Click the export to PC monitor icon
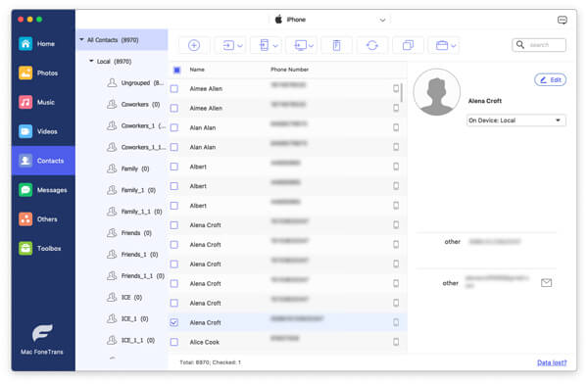588x384 pixels. pyautogui.click(x=304, y=45)
